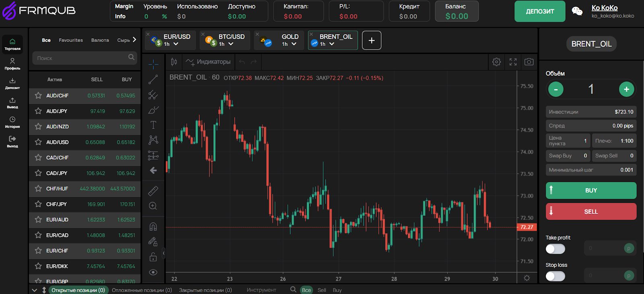Switch to the BTC/USD chart tab
644x294 pixels.
click(225, 40)
